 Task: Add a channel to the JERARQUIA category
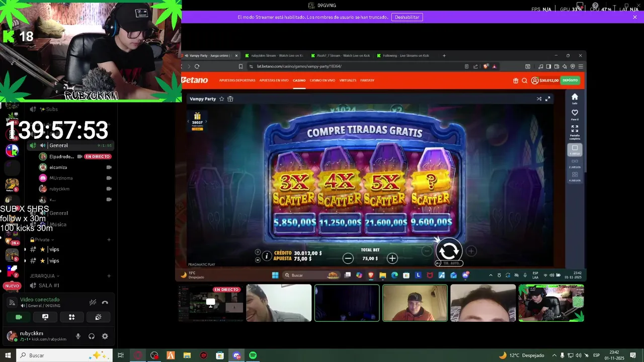coord(109,276)
